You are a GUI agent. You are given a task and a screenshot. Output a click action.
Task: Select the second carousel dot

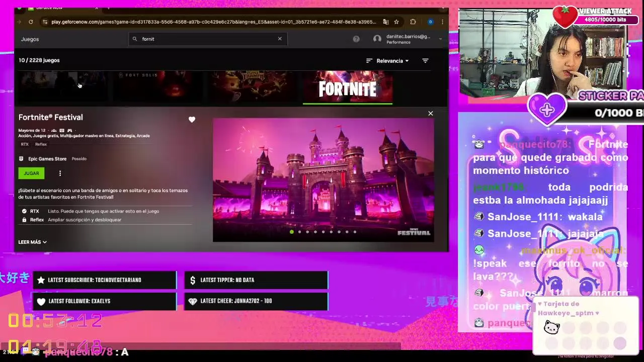(300, 232)
